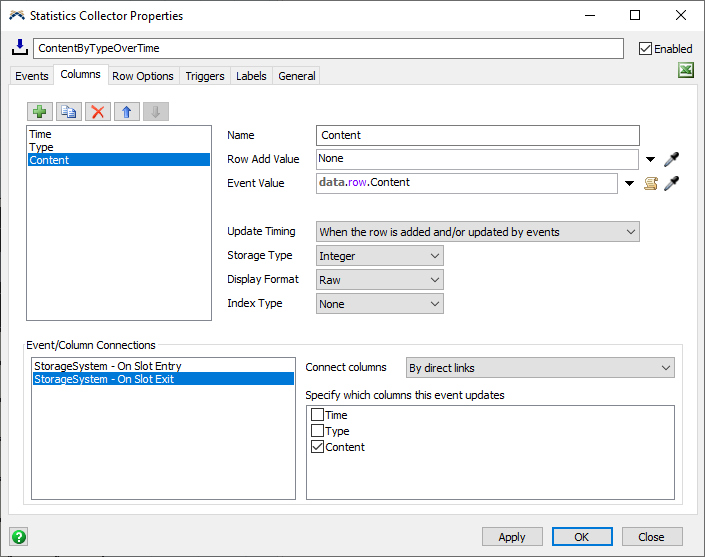Image resolution: width=705 pixels, height=557 pixels.
Task: Check the Time column checkbox
Action: (x=317, y=415)
